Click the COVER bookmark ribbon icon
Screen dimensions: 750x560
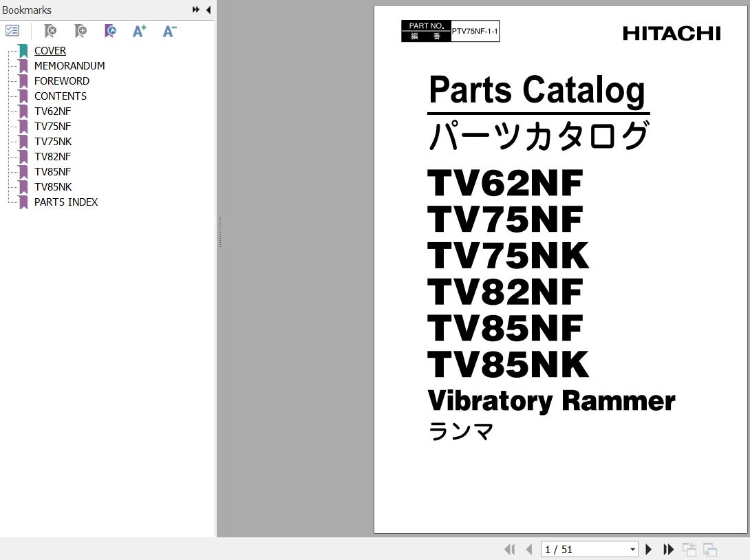[x=23, y=51]
